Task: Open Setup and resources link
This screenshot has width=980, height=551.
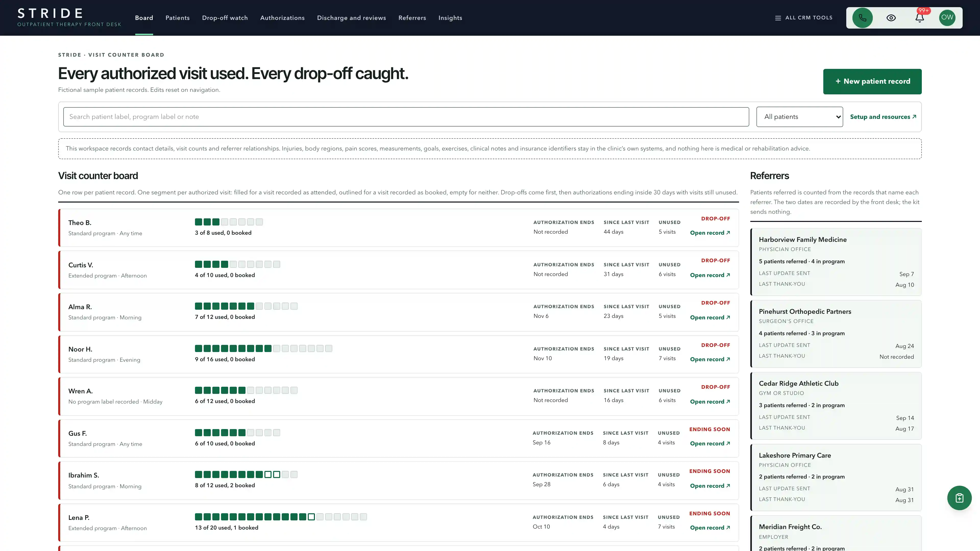Action: pos(883,117)
